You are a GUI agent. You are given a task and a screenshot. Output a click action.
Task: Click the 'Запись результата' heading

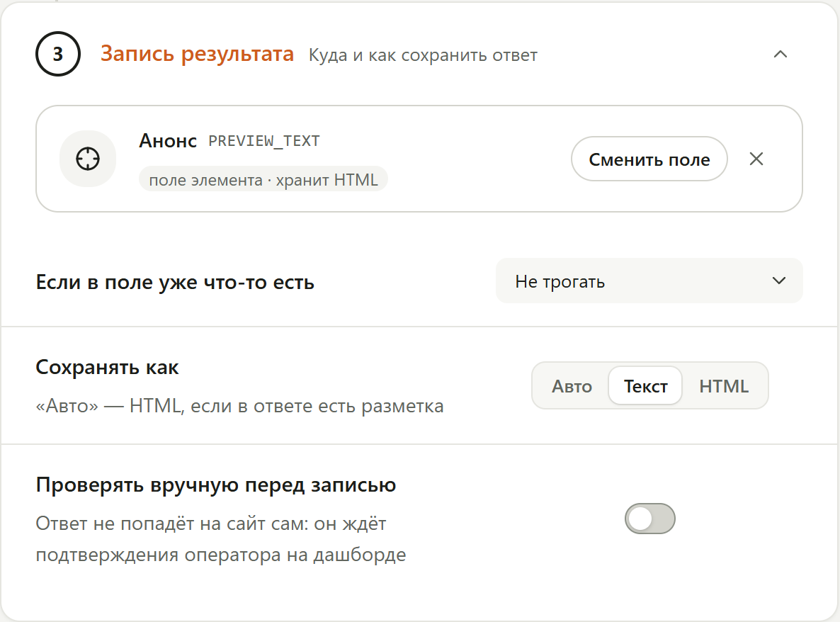tap(197, 54)
